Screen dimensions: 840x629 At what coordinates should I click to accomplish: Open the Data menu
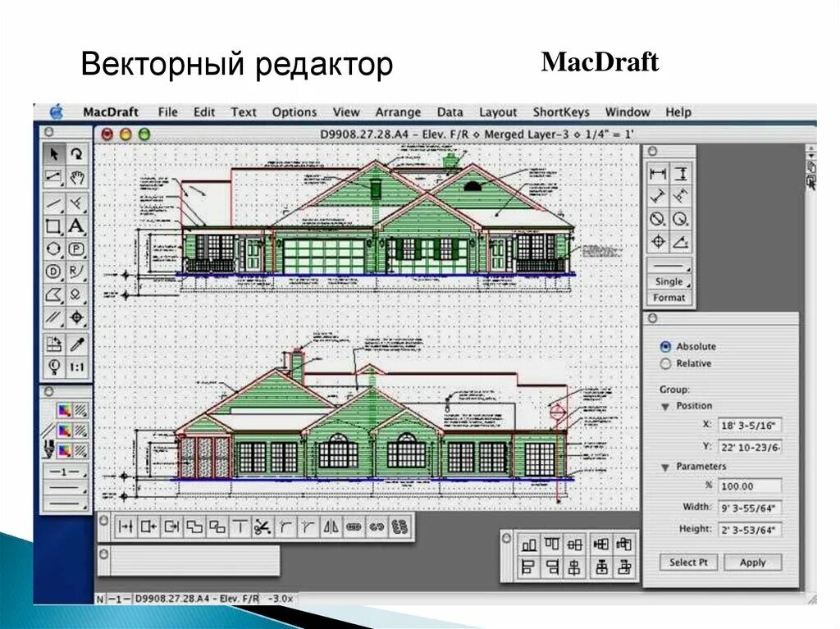(450, 112)
